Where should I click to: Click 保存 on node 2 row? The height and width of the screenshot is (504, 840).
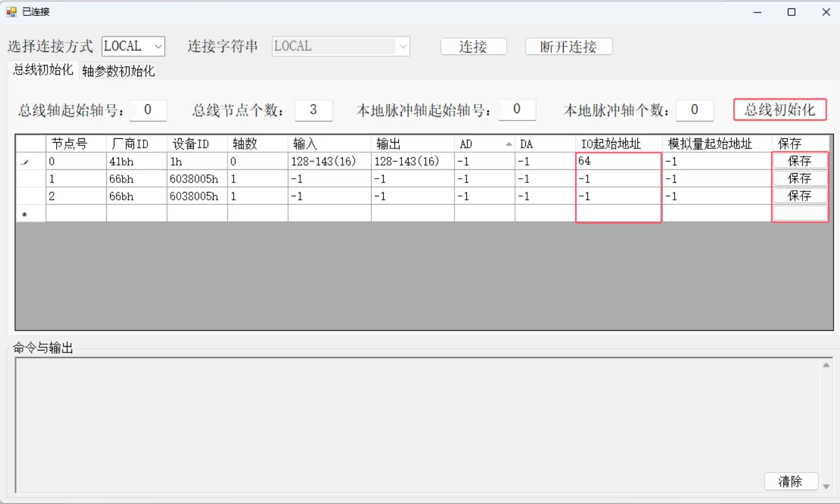point(800,196)
